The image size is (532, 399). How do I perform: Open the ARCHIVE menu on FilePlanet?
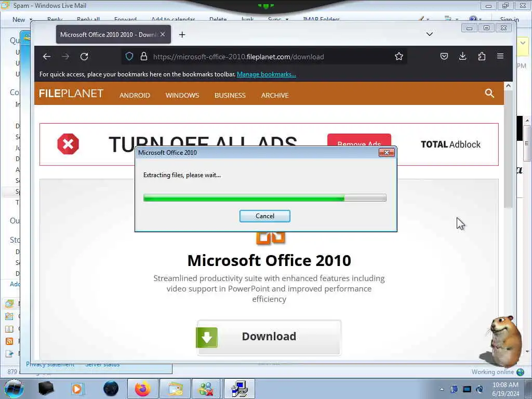coord(275,96)
